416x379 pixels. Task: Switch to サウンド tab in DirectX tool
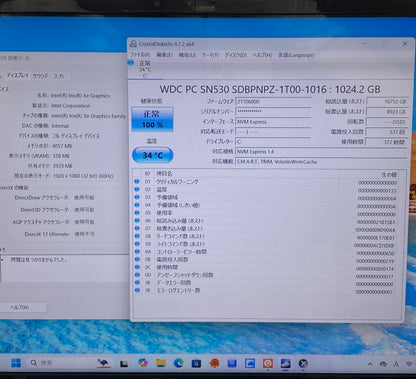pyautogui.click(x=40, y=76)
